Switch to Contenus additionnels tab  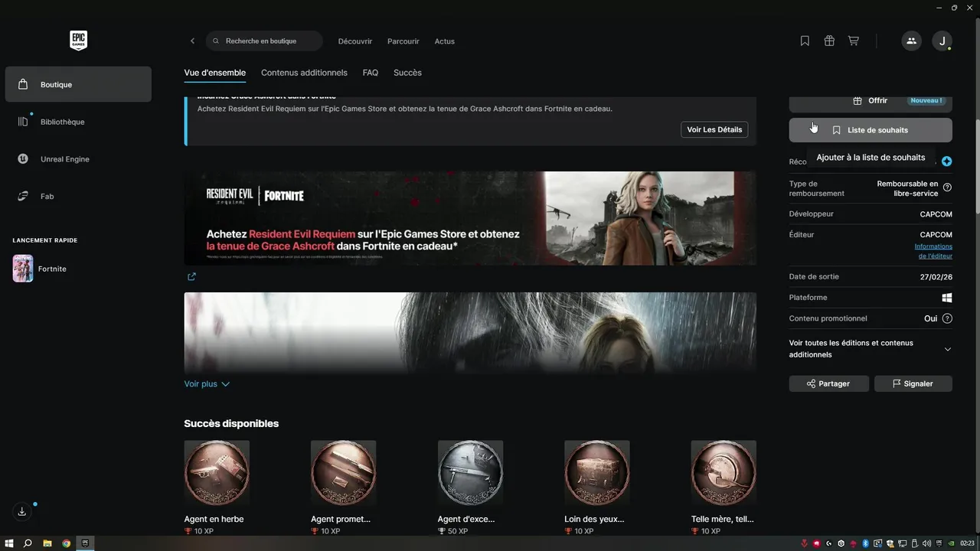tap(304, 73)
